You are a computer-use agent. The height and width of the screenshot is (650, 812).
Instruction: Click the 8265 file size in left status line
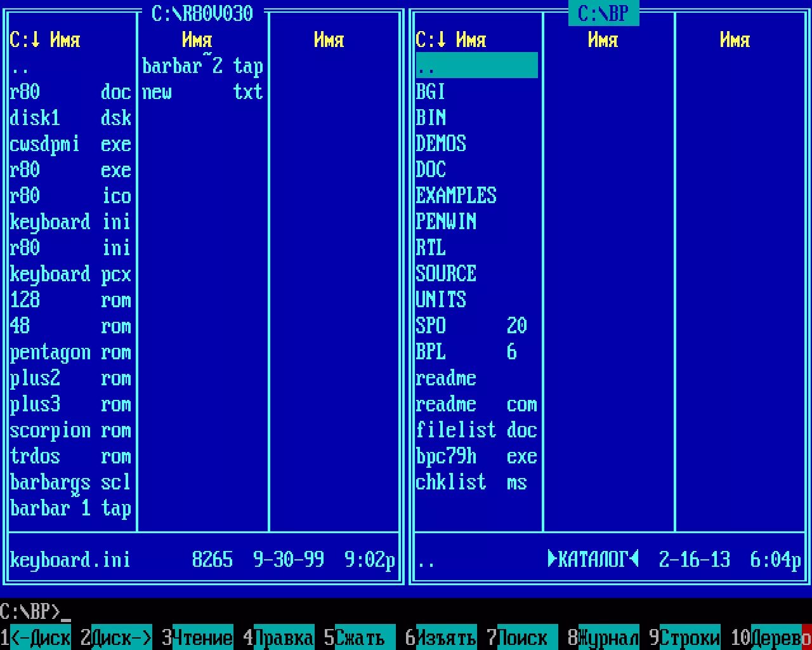tap(213, 559)
